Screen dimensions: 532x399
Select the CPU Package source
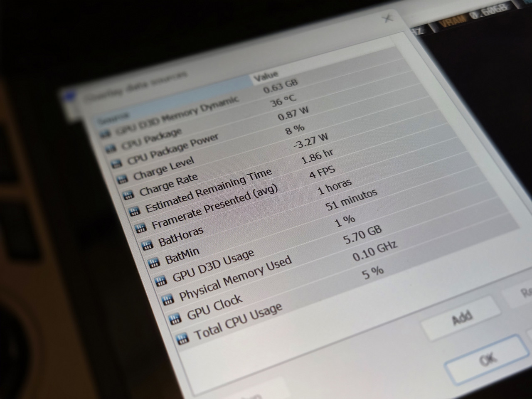(x=152, y=138)
